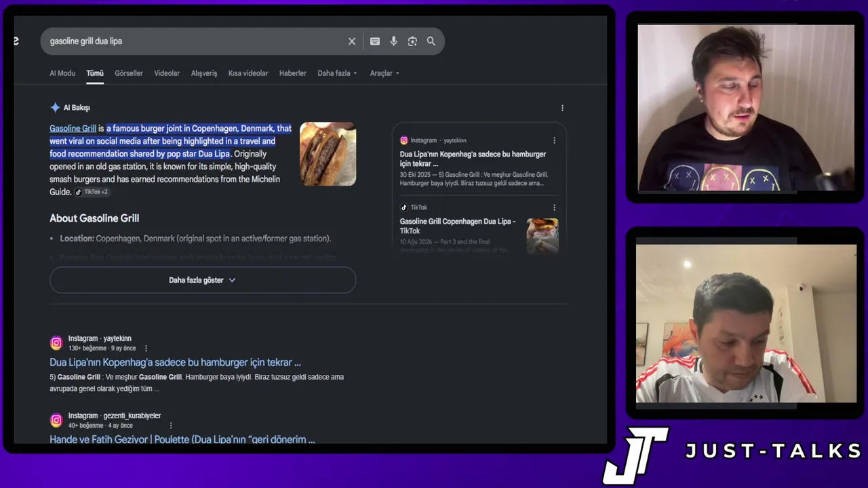Click 'Instagram · gezenti_kurabiyeler' source text
Image resolution: width=868 pixels, height=488 pixels.
pyautogui.click(x=115, y=415)
